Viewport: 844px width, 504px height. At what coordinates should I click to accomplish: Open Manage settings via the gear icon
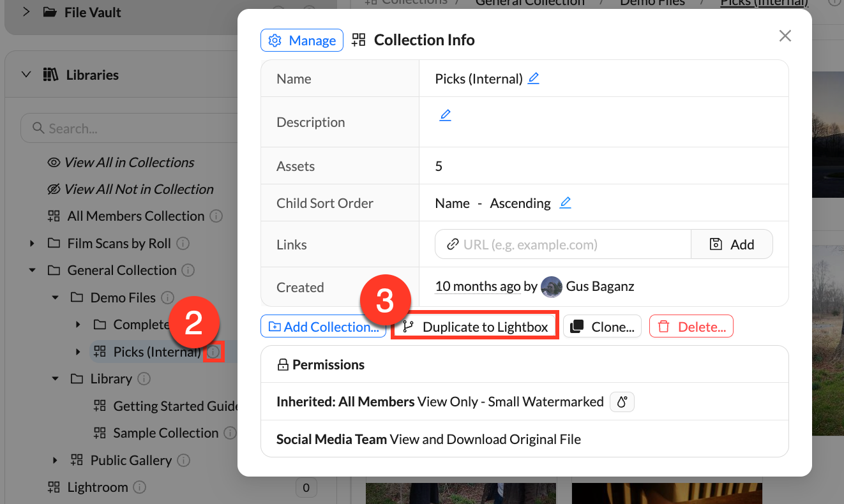tap(275, 40)
